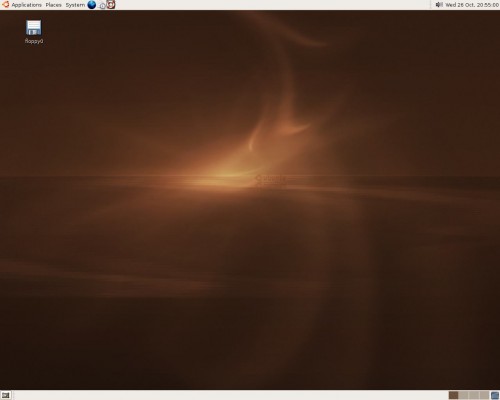Open the Places menu
500x400 pixels.
[x=53, y=5]
